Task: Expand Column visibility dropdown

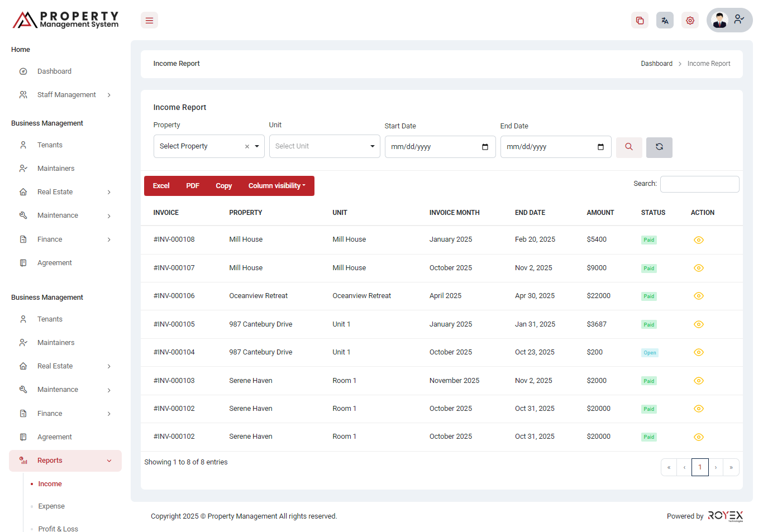Action: tap(277, 186)
